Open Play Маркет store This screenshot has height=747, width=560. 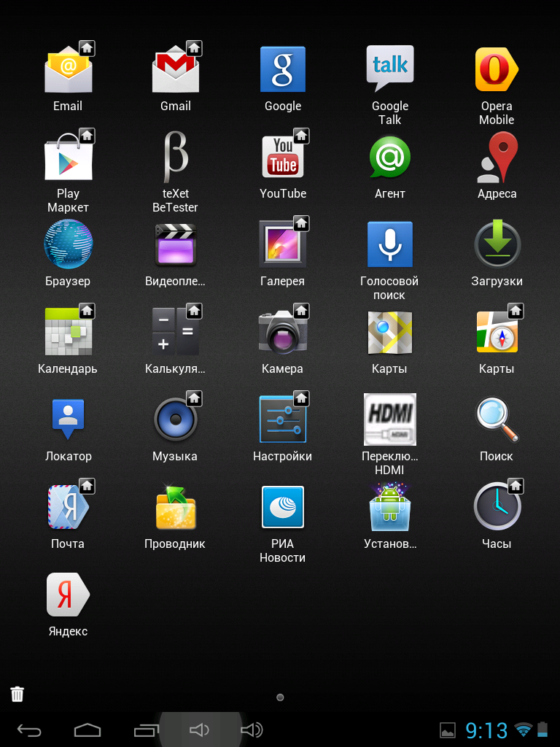68,156
